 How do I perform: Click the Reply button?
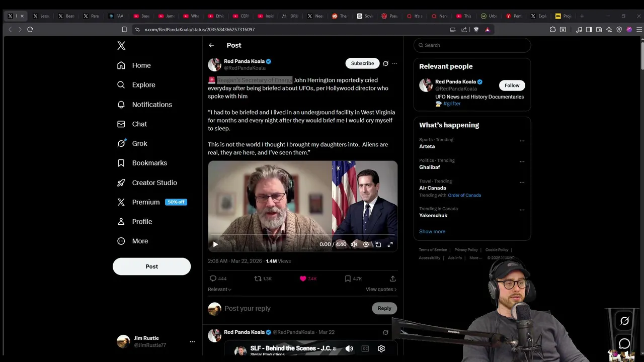click(384, 308)
